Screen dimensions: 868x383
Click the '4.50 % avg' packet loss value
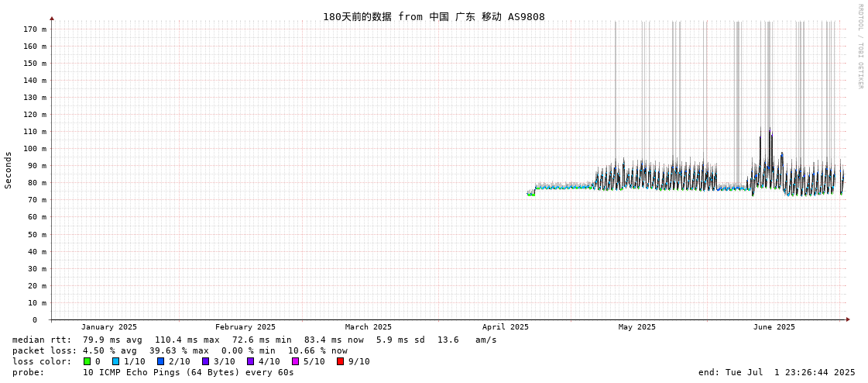[112, 351]
